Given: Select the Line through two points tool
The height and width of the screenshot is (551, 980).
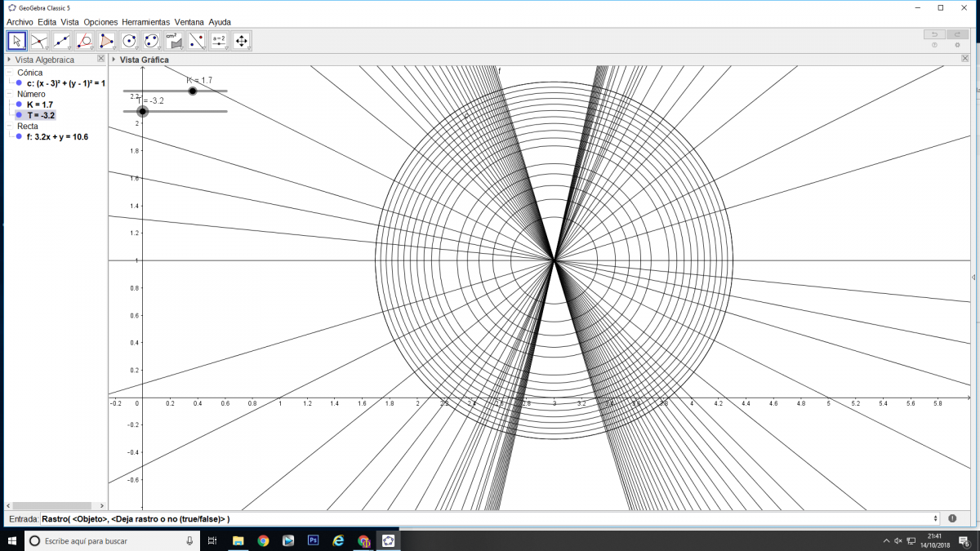Looking at the screenshot, I should [61, 41].
